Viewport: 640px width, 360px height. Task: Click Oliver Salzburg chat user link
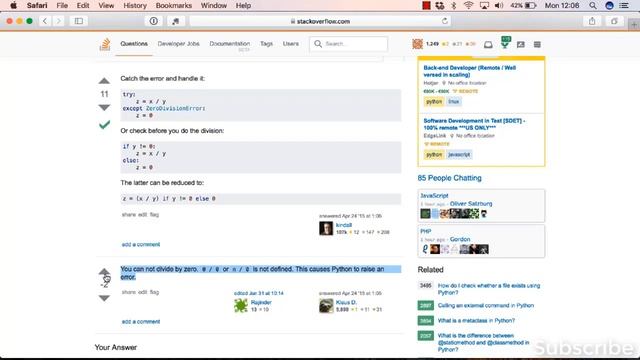(471, 203)
